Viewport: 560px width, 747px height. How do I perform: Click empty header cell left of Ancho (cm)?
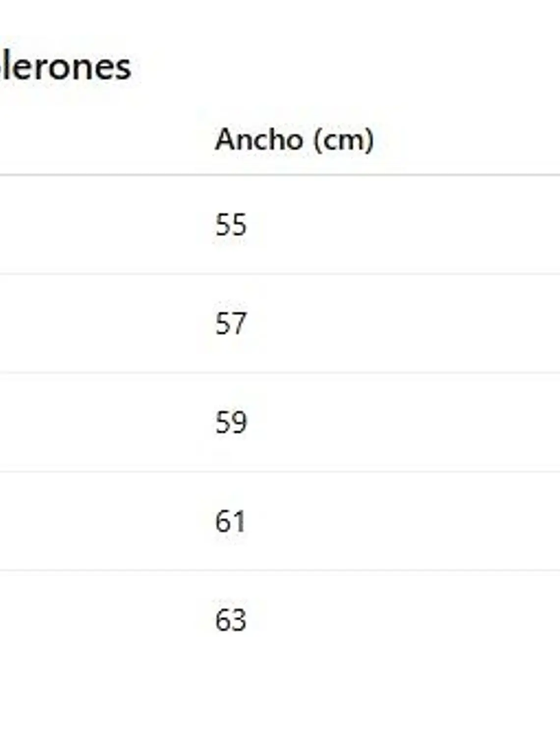98,140
